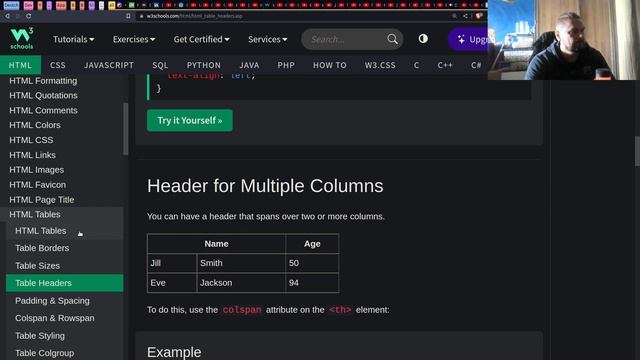Select the HTML tab
This screenshot has width=640, height=360.
(20, 65)
